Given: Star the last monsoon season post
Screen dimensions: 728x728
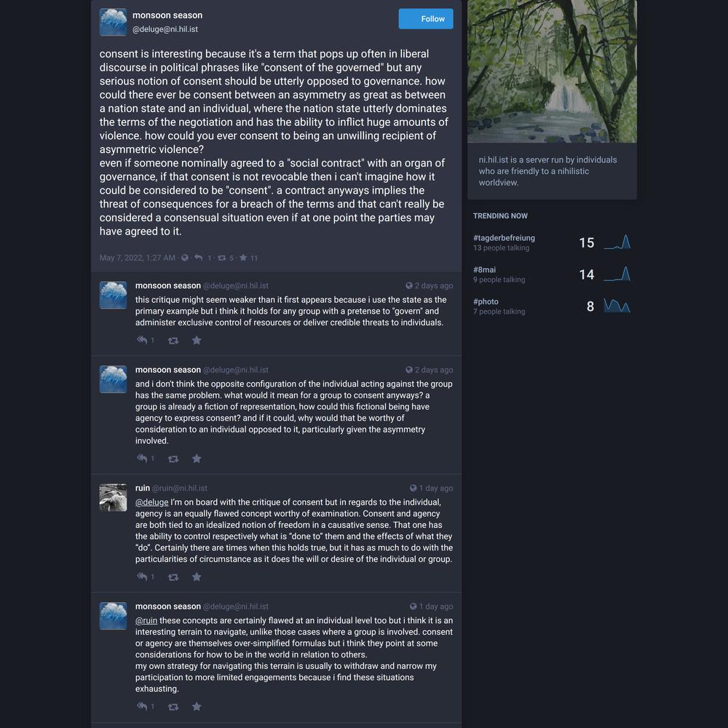Looking at the screenshot, I should point(197,707).
